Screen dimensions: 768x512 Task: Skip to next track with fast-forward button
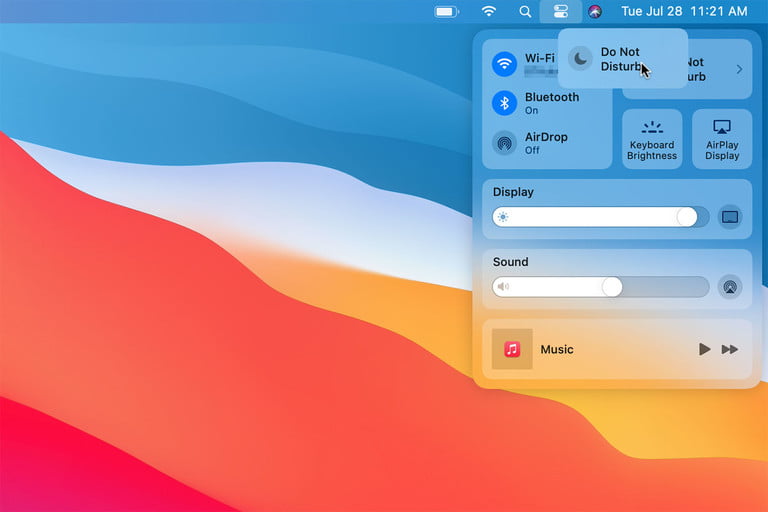tap(730, 349)
